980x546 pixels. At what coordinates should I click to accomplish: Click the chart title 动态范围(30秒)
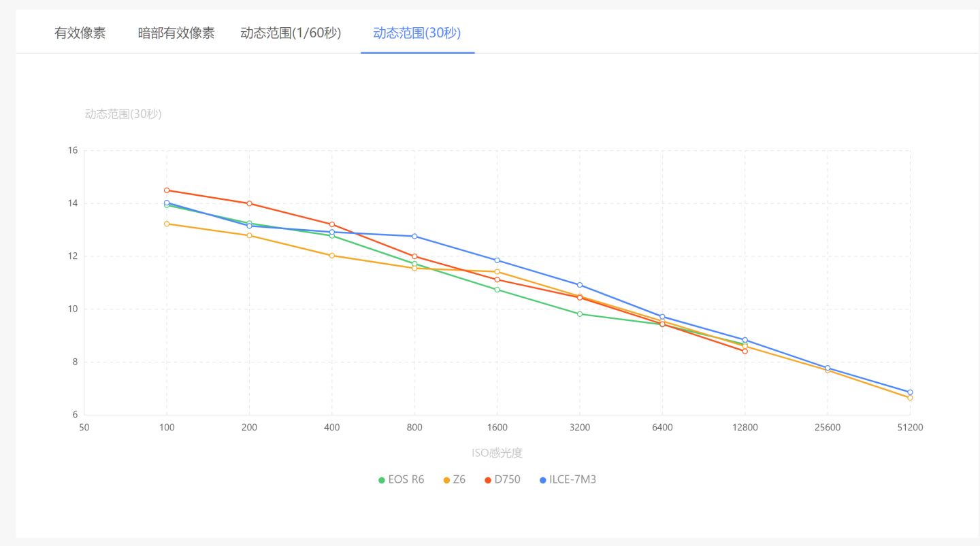point(122,114)
